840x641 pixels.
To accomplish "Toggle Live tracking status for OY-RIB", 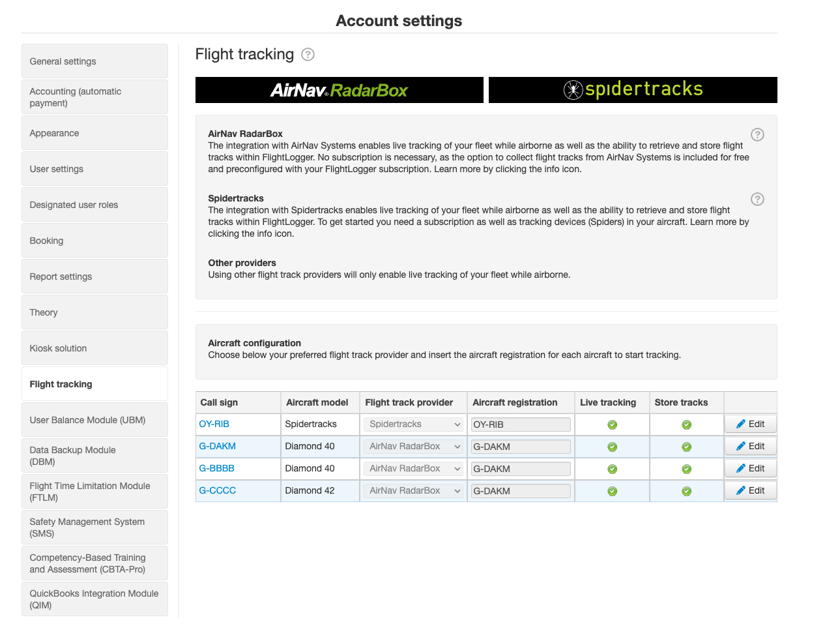I will (611, 424).
